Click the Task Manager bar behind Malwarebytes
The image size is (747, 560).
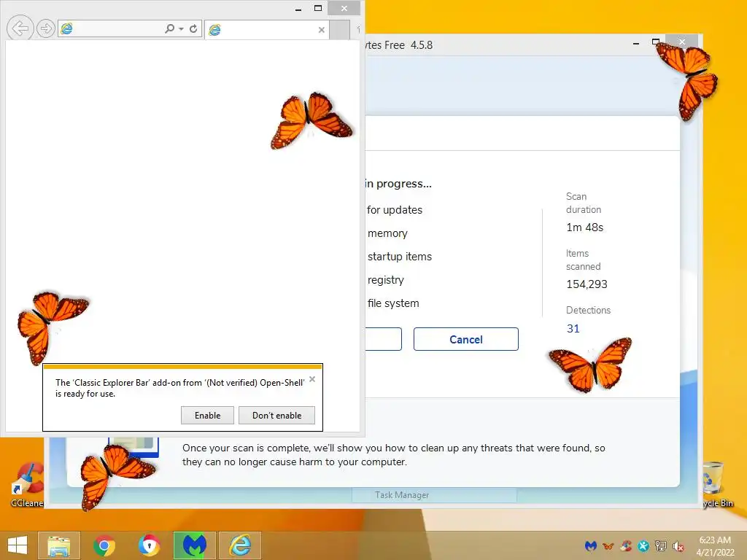tap(434, 495)
